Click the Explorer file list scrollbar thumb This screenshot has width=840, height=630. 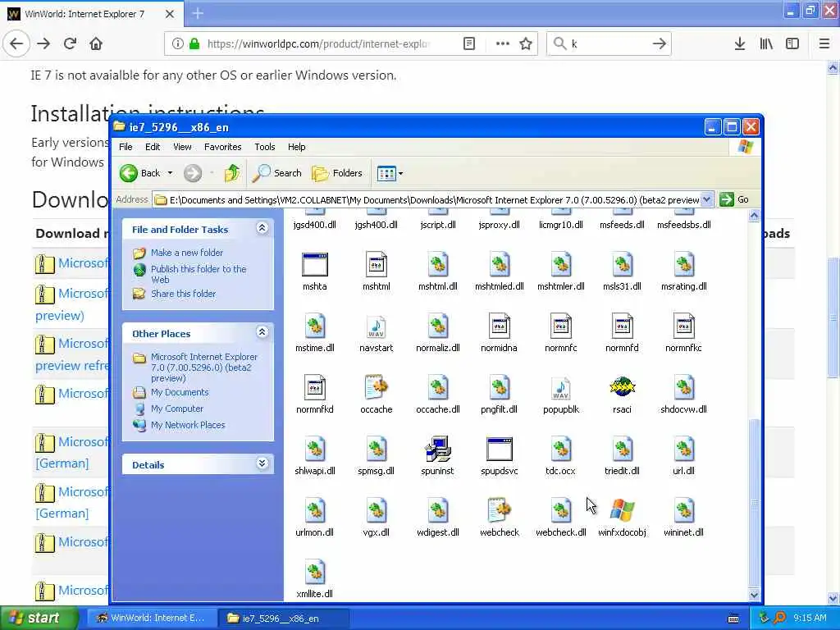point(755,501)
